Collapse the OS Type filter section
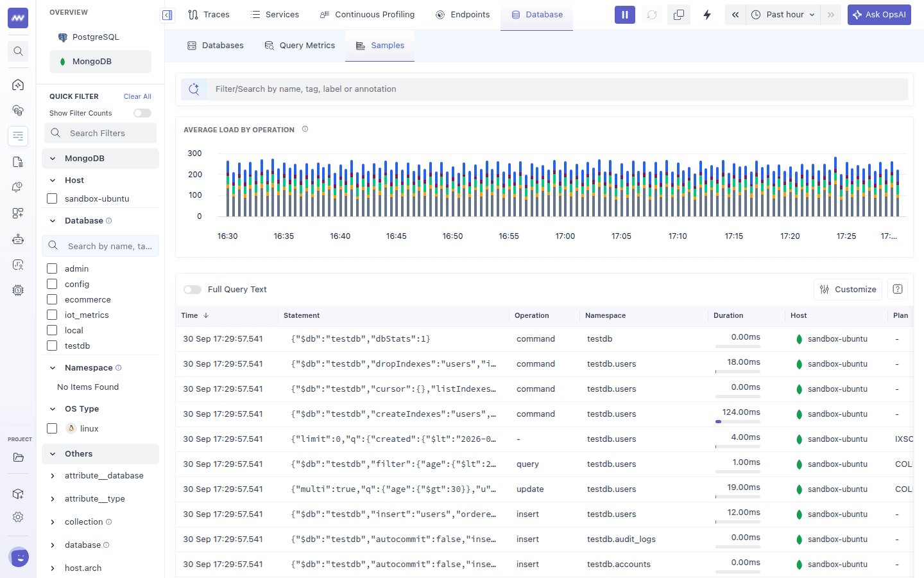The height and width of the screenshot is (578, 924). 53,409
